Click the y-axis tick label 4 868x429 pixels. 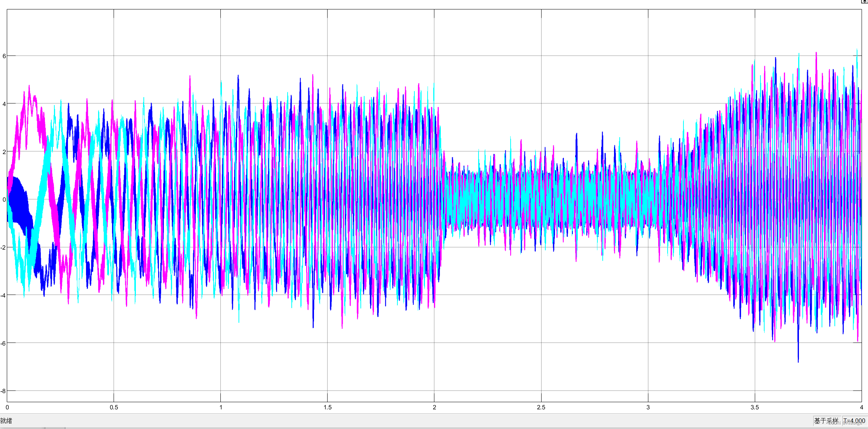tap(4, 104)
